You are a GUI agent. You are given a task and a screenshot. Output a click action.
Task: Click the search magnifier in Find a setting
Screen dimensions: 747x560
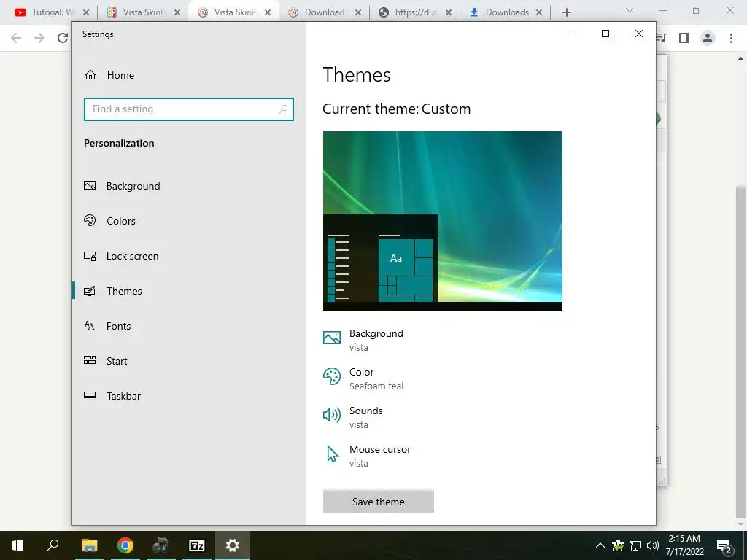pos(283,109)
